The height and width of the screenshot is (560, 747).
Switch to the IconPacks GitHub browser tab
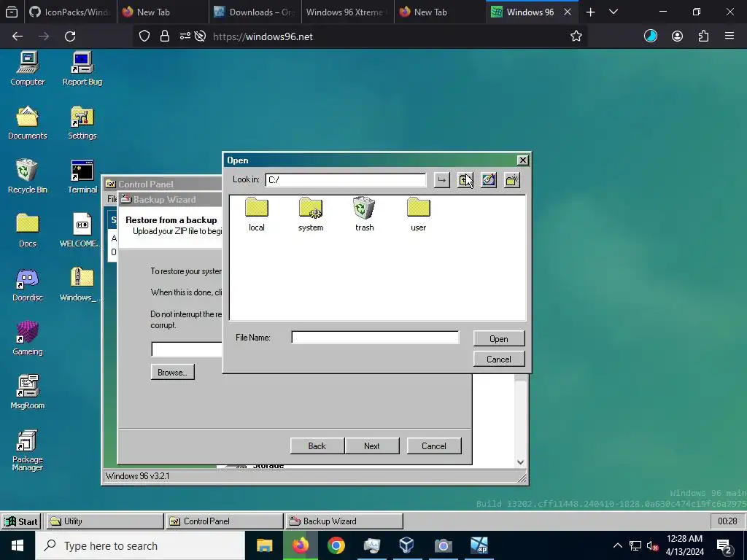[69, 12]
